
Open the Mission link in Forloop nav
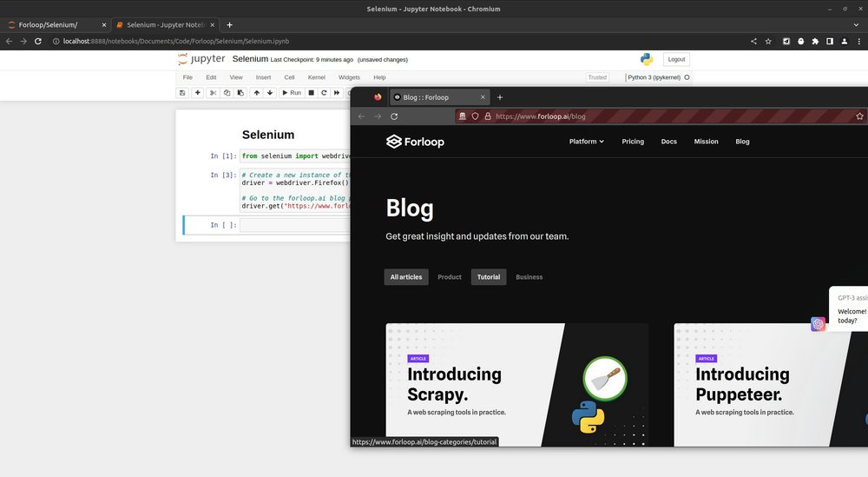706,142
